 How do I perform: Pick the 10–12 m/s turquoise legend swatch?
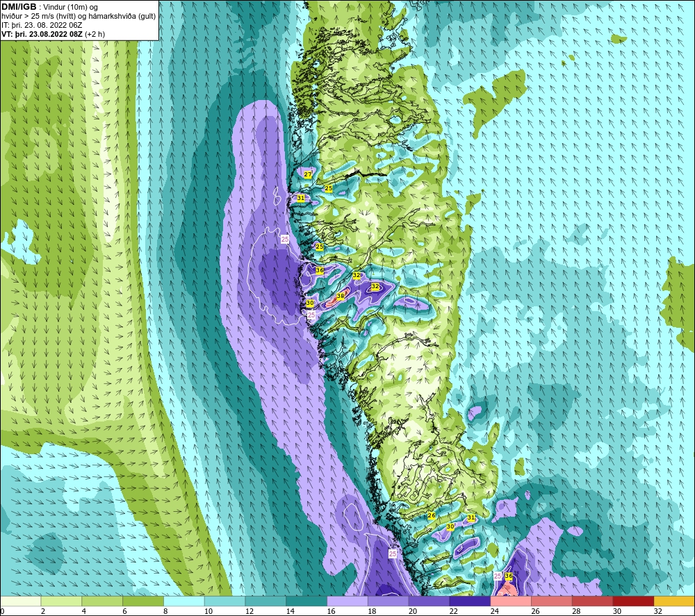click(224, 601)
